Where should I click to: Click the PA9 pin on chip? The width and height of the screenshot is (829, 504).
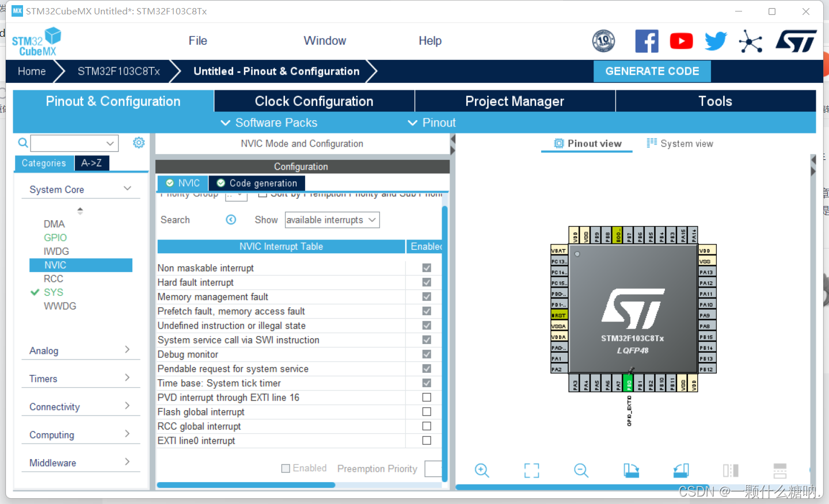coord(707,315)
